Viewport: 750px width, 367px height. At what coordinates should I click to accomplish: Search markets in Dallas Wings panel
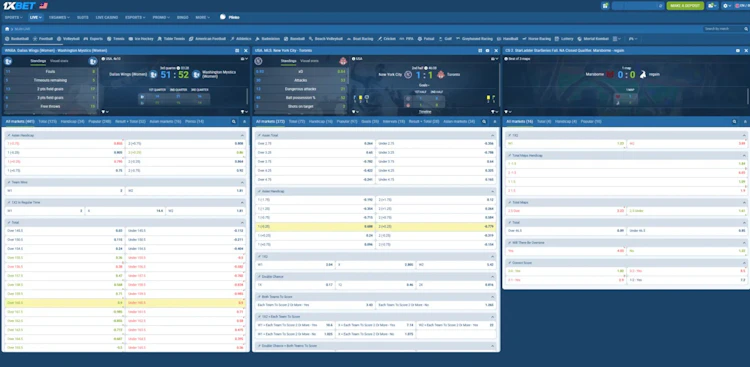[234, 122]
